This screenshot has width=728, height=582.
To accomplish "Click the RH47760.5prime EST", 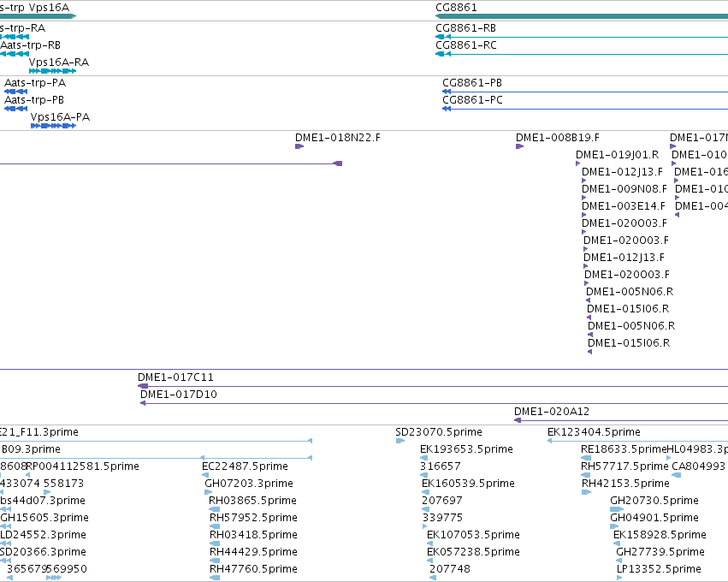I will click(x=215, y=578).
